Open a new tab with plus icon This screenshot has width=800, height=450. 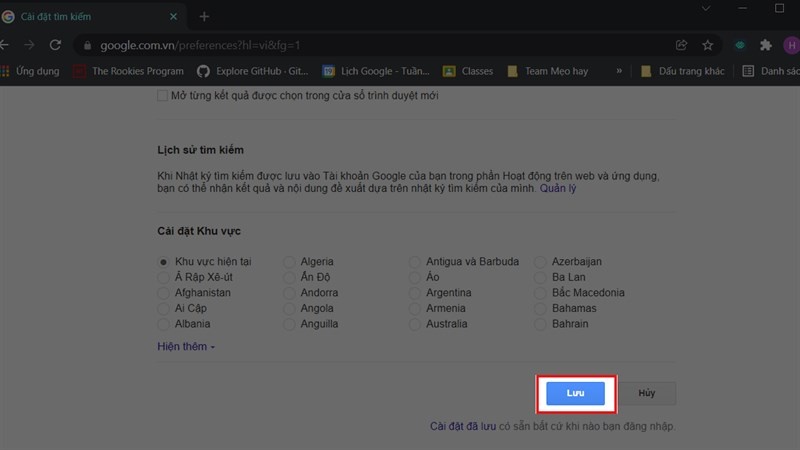click(x=204, y=17)
